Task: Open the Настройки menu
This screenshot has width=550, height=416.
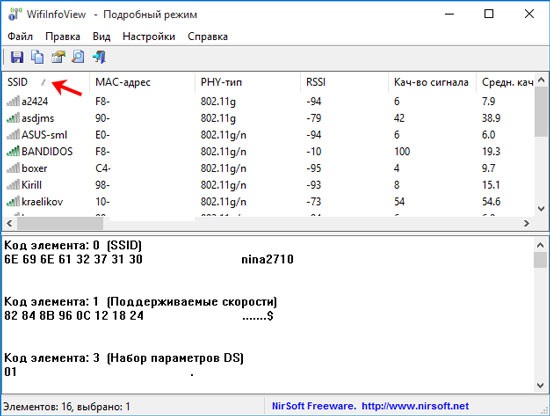Action: (149, 36)
